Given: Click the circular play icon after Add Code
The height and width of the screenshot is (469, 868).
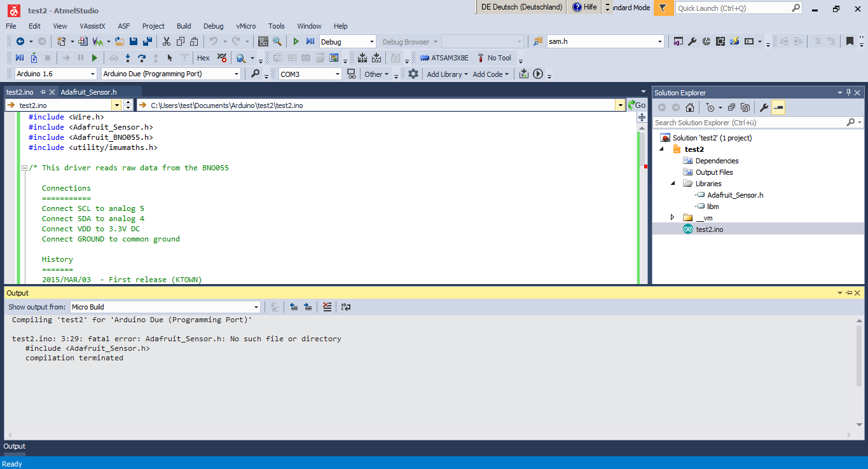Looking at the screenshot, I should pos(538,74).
